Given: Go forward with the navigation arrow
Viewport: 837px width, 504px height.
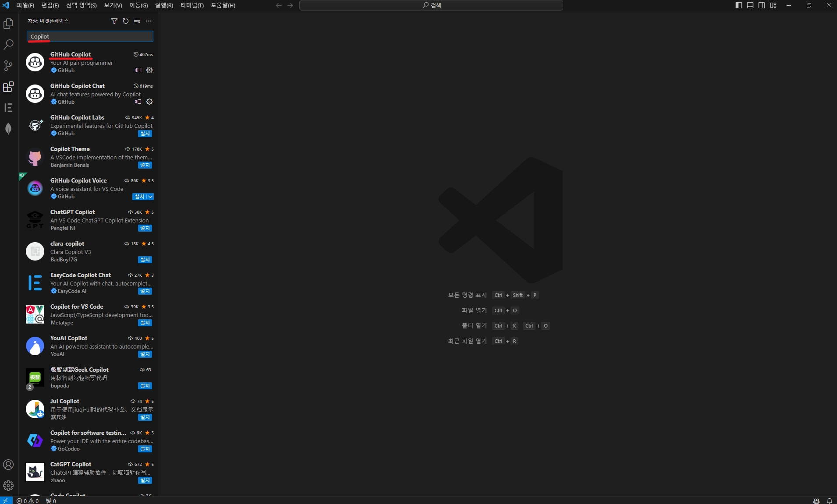Looking at the screenshot, I should (290, 5).
